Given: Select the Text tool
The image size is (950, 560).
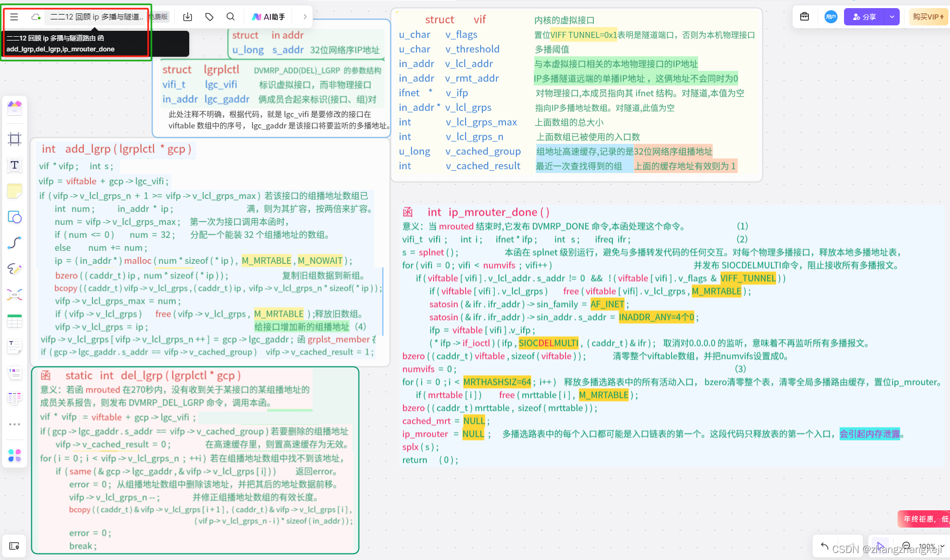Looking at the screenshot, I should (x=15, y=165).
